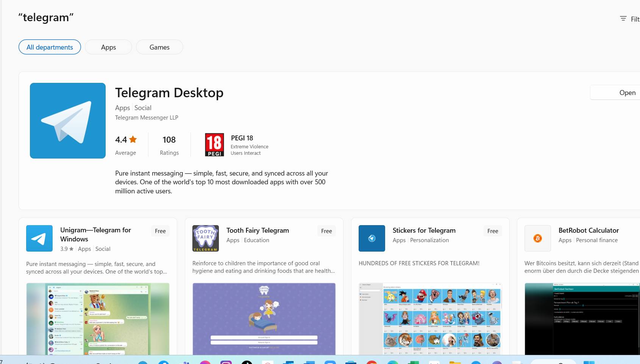
Task: Click the BetRobot Calculator bitcoin icon
Action: click(538, 238)
